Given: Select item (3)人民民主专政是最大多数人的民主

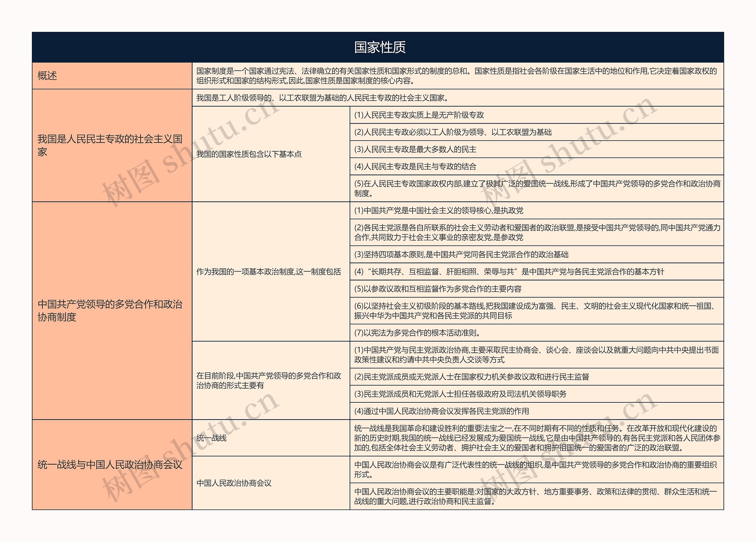Looking at the screenshot, I should coord(537,149).
